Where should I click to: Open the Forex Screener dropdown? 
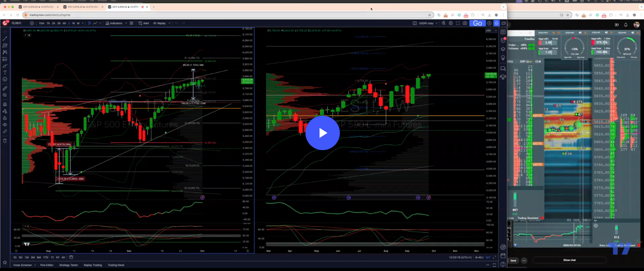tap(25, 265)
